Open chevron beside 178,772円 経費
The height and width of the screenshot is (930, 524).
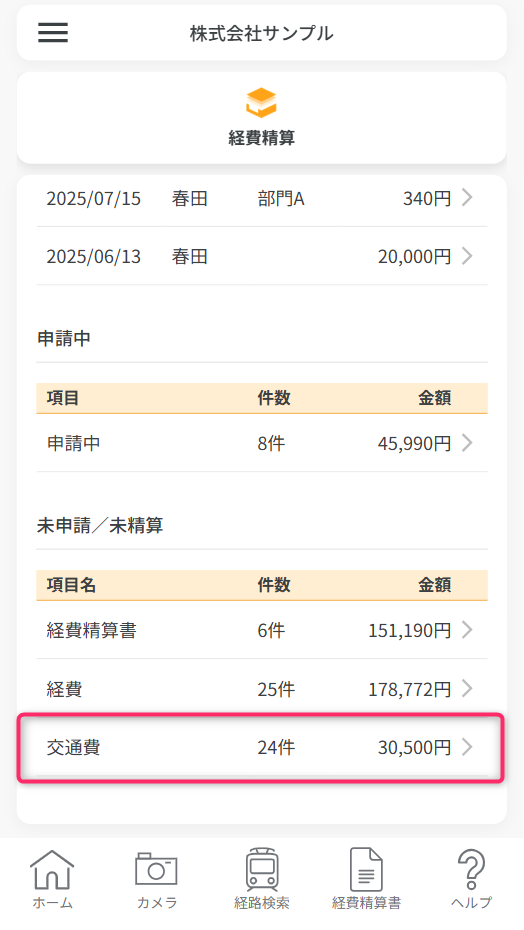(467, 689)
